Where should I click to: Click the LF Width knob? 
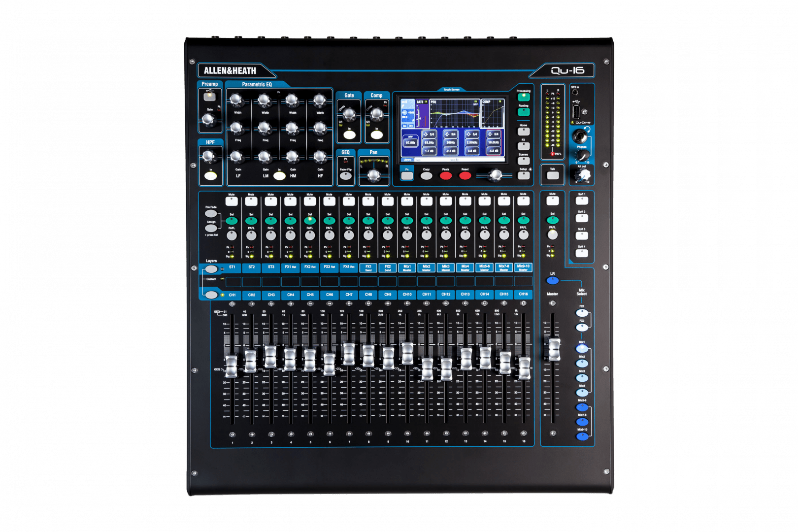tap(236, 101)
